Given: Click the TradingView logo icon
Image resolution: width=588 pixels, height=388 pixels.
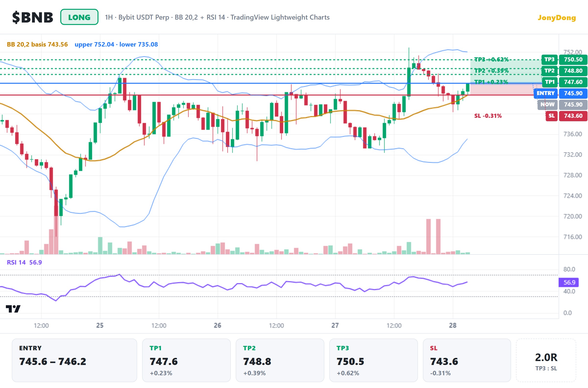Looking at the screenshot, I should coord(13,309).
